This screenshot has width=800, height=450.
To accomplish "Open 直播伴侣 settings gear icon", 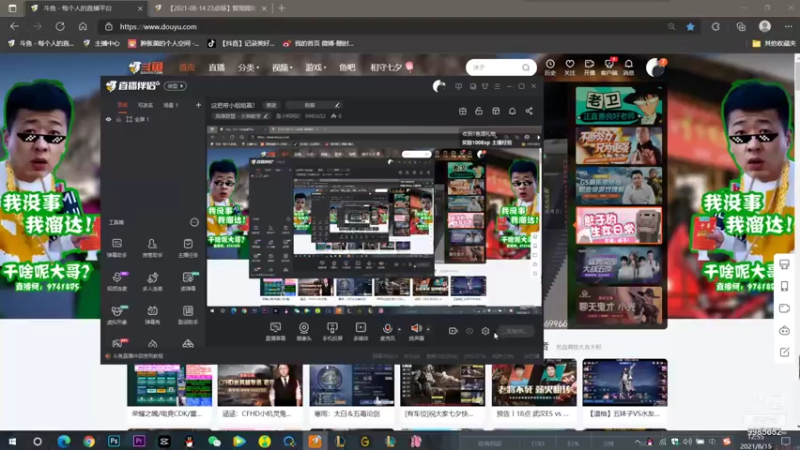I will point(485,331).
